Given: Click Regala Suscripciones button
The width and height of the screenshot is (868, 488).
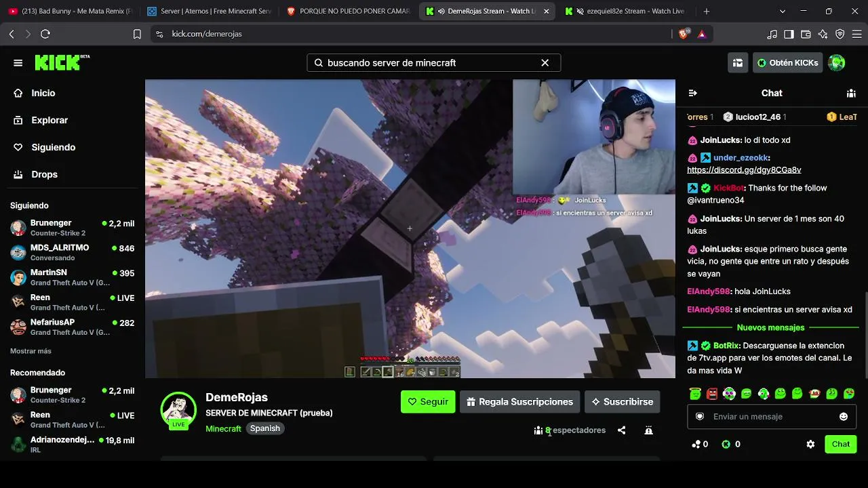Looking at the screenshot, I should coord(519,401).
